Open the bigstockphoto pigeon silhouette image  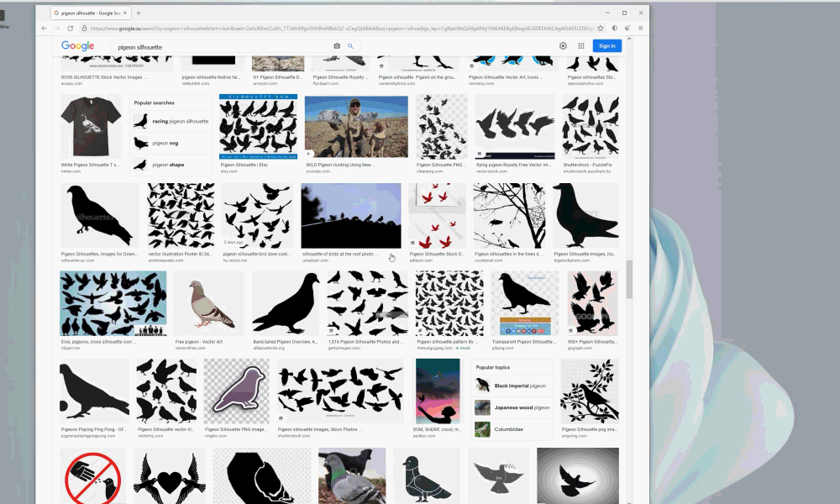point(585,216)
